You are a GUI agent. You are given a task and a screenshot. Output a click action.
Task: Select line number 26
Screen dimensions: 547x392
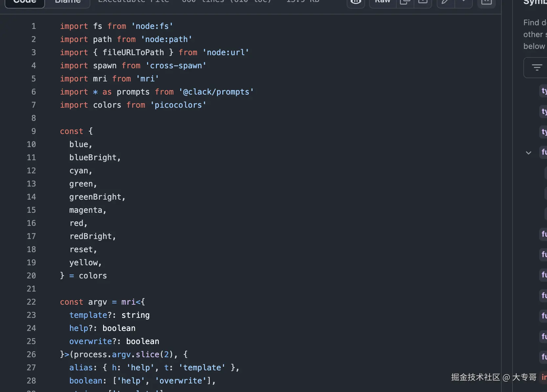(x=31, y=355)
